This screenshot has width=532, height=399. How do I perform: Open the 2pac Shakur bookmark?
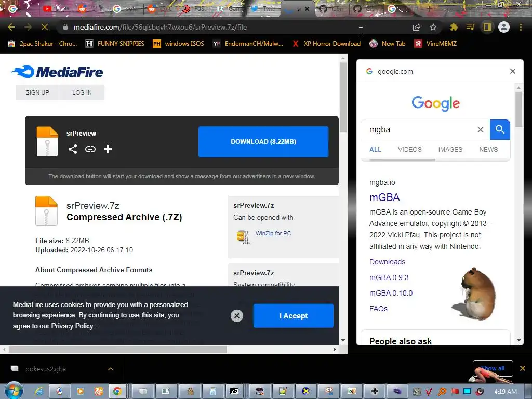click(43, 44)
